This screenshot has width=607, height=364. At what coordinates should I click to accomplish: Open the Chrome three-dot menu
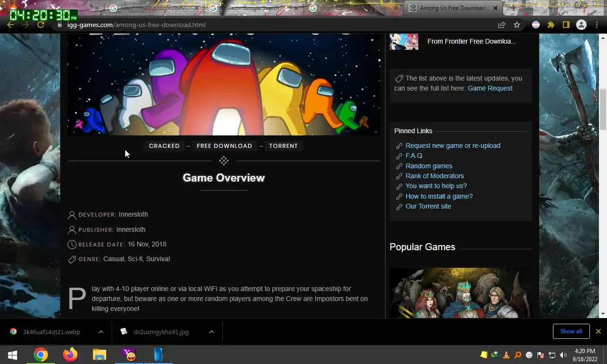pyautogui.click(x=597, y=25)
